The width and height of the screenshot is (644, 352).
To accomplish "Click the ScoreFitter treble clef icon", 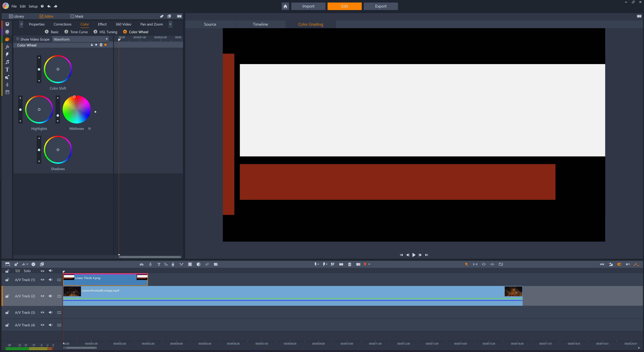I will click(x=150, y=264).
